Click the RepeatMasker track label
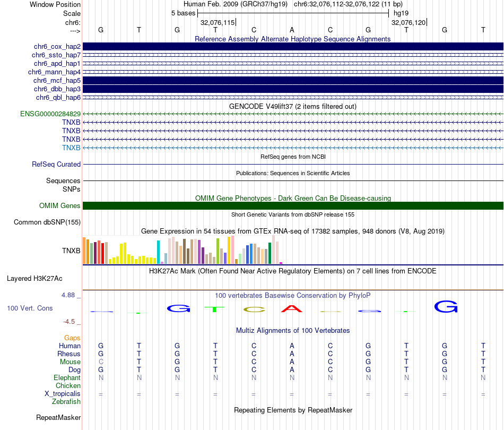504x430 pixels. pos(58,418)
